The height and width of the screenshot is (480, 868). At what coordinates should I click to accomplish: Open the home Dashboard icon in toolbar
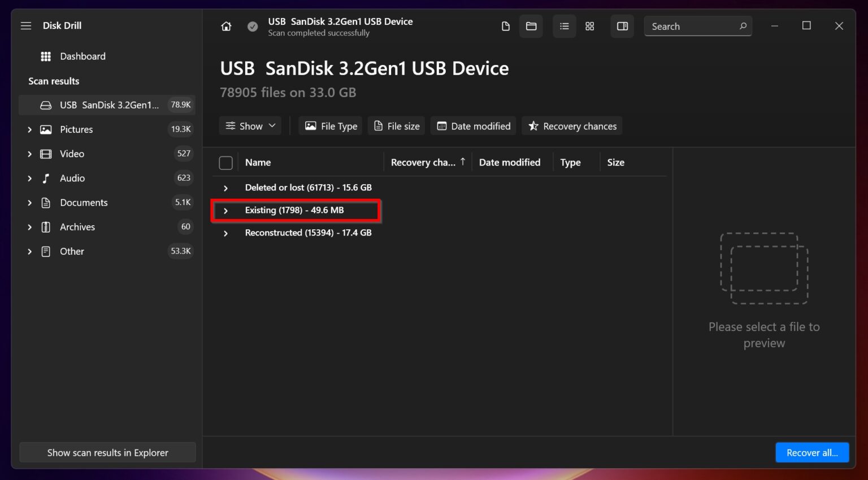point(226,26)
